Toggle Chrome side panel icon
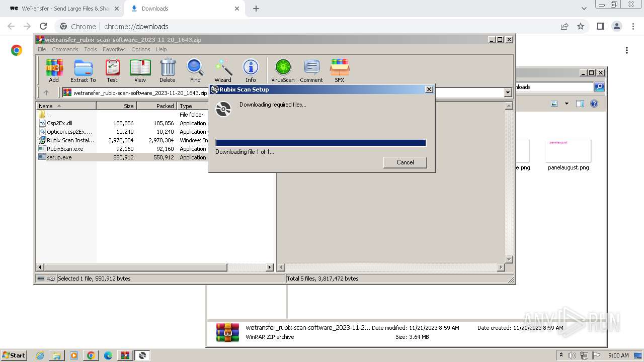This screenshot has width=644, height=362. coord(600,26)
